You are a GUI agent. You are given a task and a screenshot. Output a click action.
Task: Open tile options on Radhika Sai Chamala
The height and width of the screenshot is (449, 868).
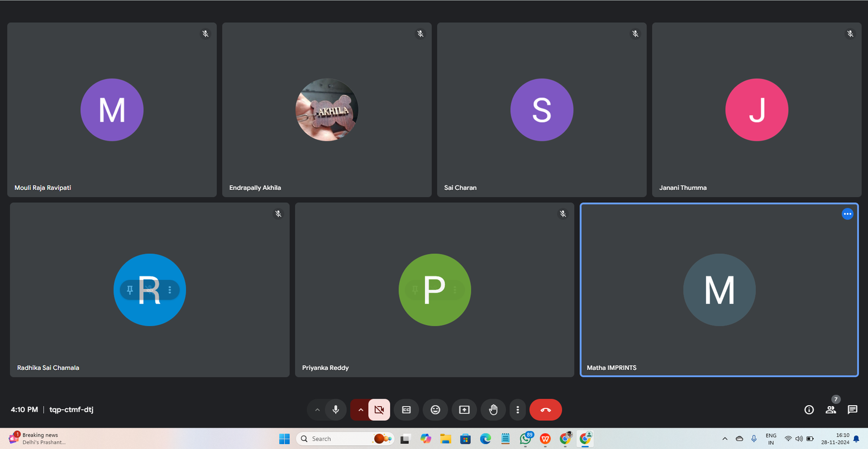[170, 290]
